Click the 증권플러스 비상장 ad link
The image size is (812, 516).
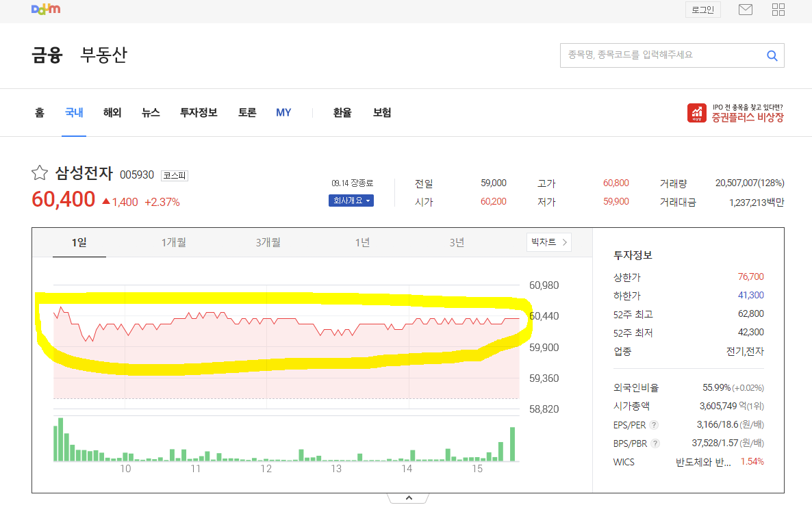click(735, 113)
